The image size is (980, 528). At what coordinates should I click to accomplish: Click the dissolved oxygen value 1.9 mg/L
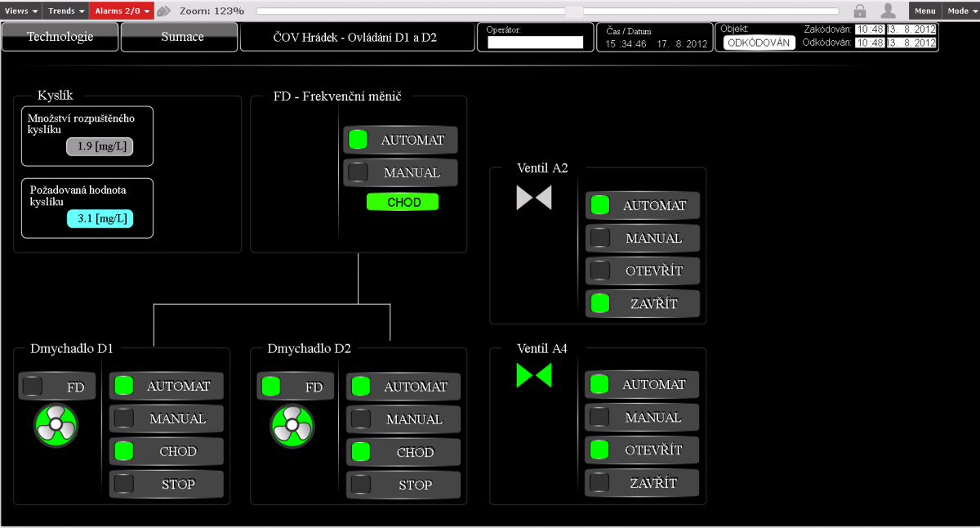pos(100,146)
